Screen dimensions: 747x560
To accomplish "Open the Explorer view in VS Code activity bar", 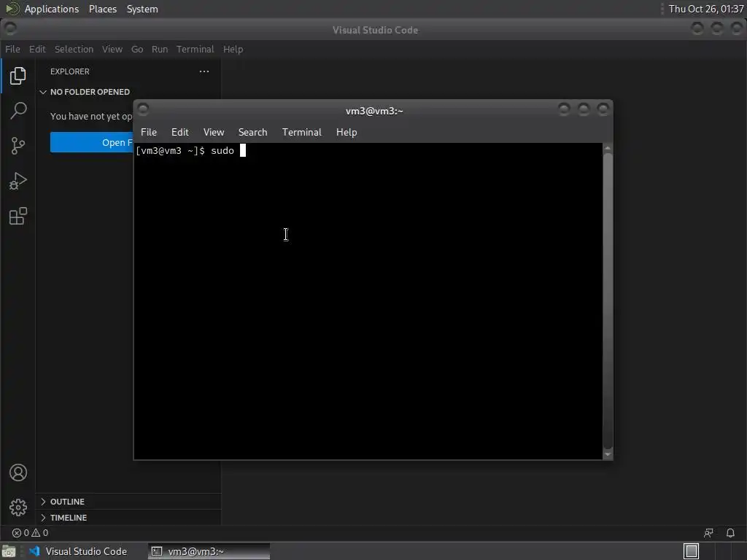I will click(18, 76).
